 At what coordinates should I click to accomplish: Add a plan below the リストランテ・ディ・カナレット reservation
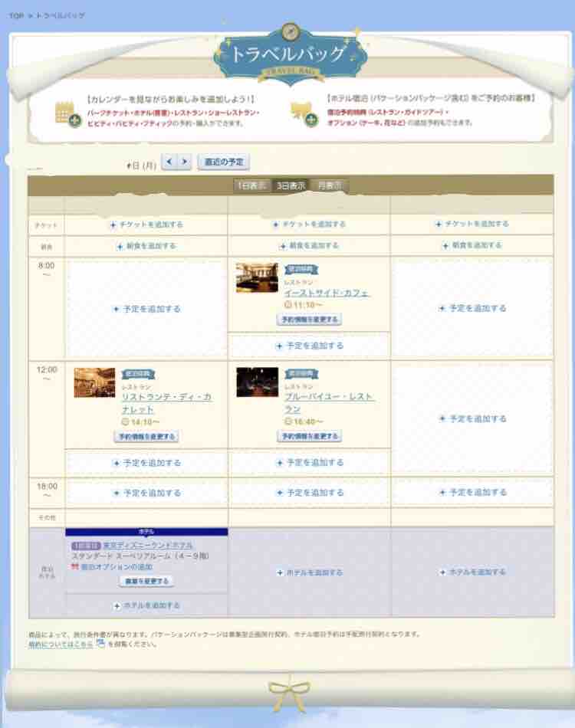point(146,463)
